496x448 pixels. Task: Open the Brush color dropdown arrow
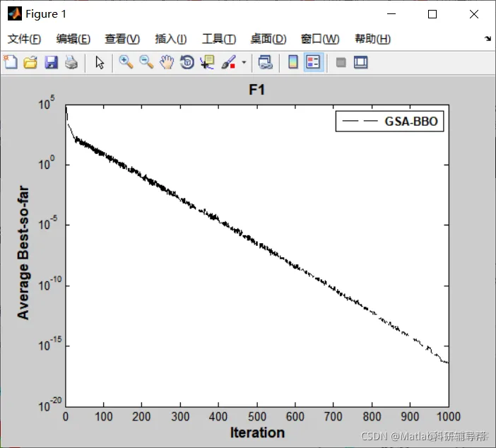click(244, 62)
